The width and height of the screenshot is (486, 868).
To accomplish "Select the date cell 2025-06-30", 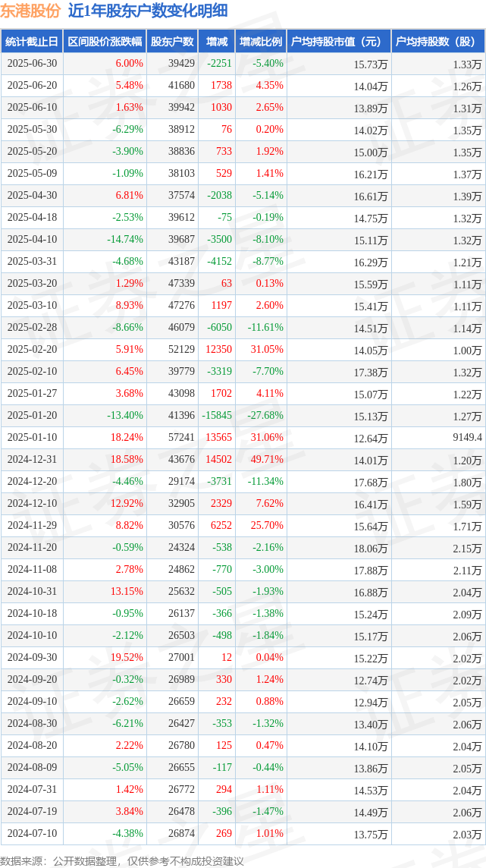I will [32, 64].
